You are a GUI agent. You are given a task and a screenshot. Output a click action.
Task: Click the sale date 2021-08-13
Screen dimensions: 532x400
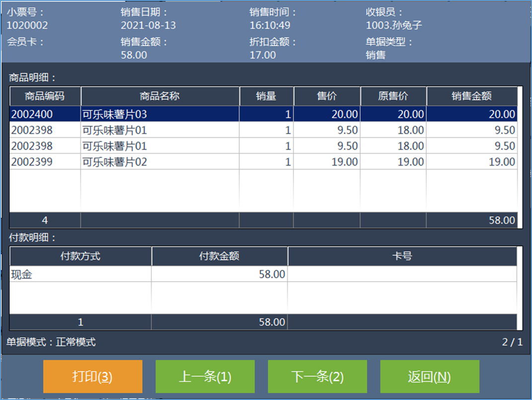coord(148,25)
